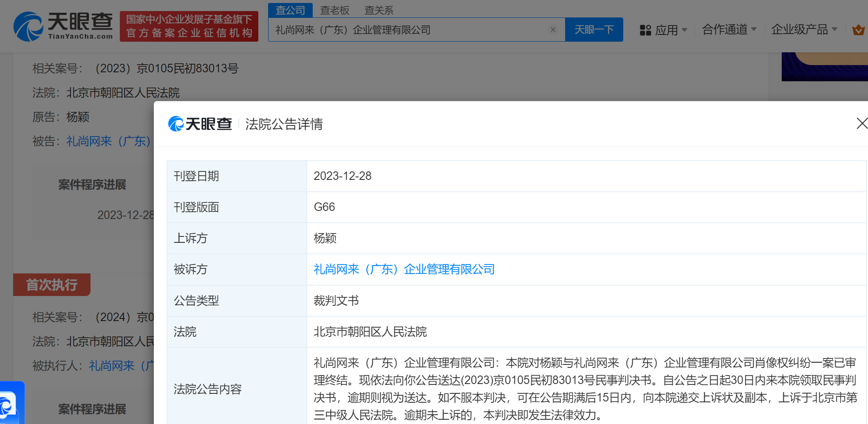The width and height of the screenshot is (868, 424).
Task: Click the TianYanCha logo in dialog header
Action: click(x=200, y=124)
